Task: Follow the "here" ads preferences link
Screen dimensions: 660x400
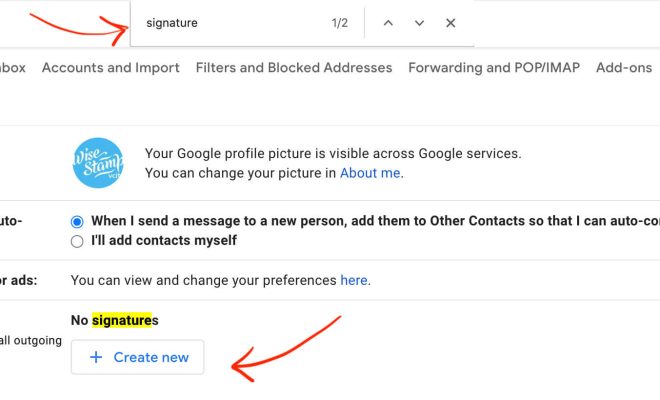Action: [354, 280]
